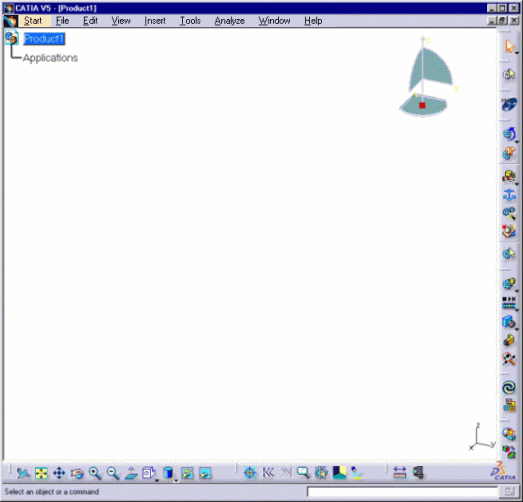Open flyout arrow on cube camera icon
This screenshot has height=502, width=523.
coord(517,330)
